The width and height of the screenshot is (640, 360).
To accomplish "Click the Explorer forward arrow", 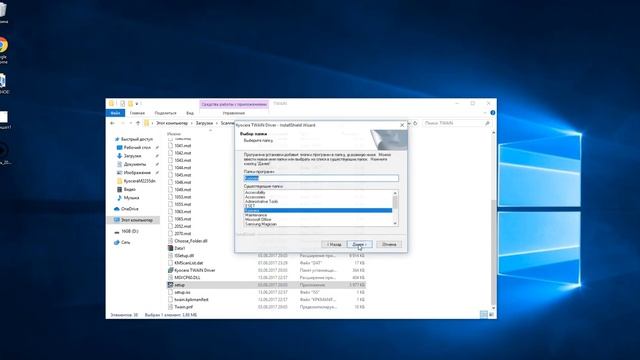I will 123,123.
